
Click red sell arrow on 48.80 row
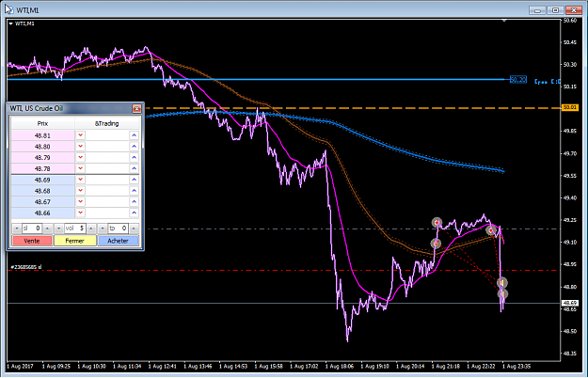tap(80, 146)
